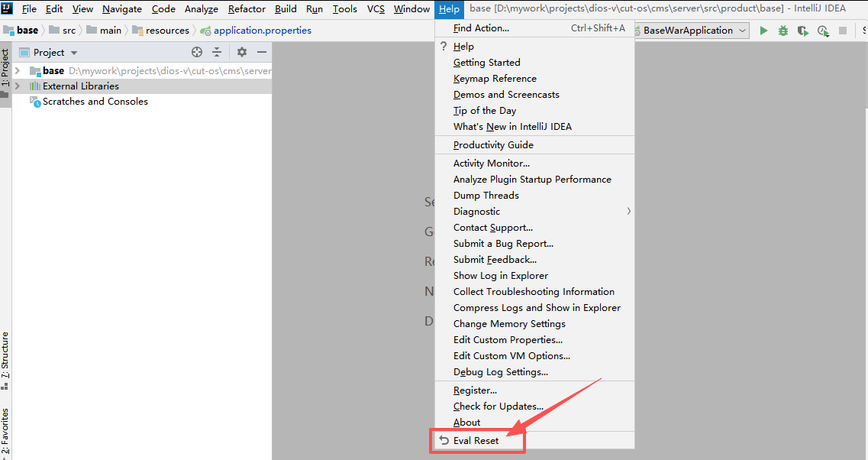
Task: Close the highlighted Help menu
Action: (x=449, y=9)
